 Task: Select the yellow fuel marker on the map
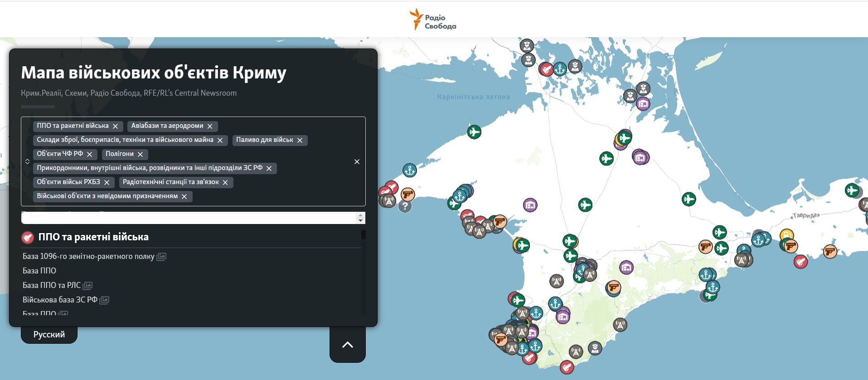click(x=786, y=235)
